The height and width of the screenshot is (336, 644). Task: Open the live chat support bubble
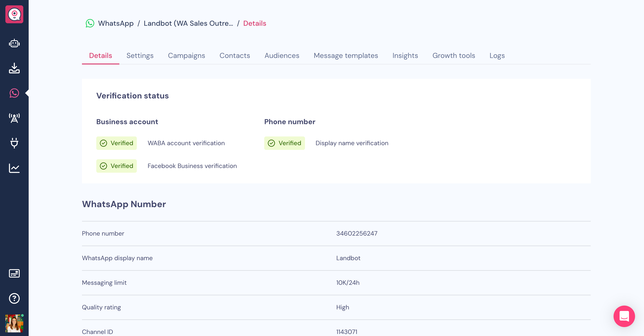coord(624,316)
